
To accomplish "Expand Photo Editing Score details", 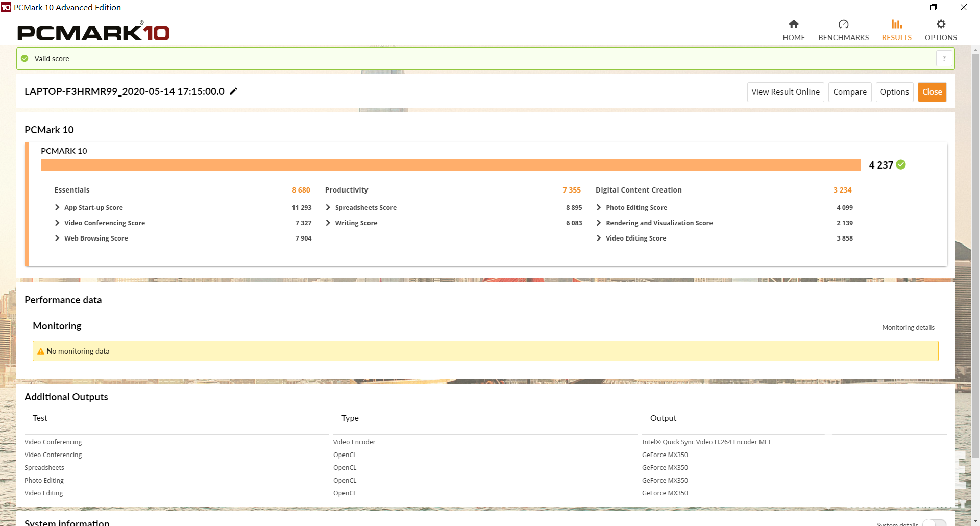I will pyautogui.click(x=599, y=207).
